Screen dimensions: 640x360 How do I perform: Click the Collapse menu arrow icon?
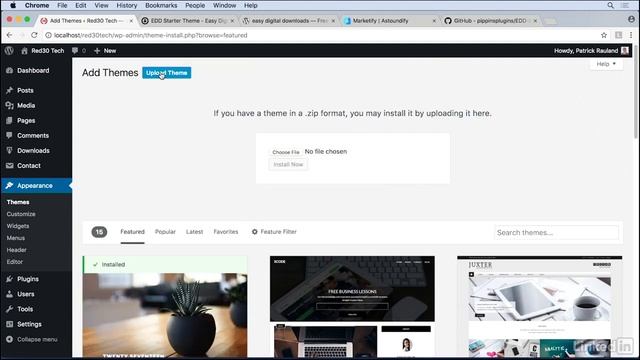pyautogui.click(x=9, y=340)
